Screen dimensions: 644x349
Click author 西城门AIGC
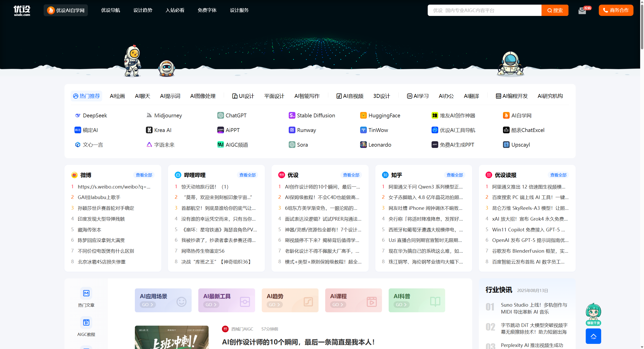pos(242,329)
